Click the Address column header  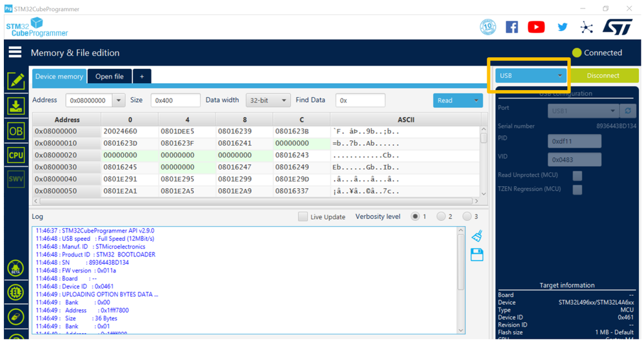[x=67, y=120]
